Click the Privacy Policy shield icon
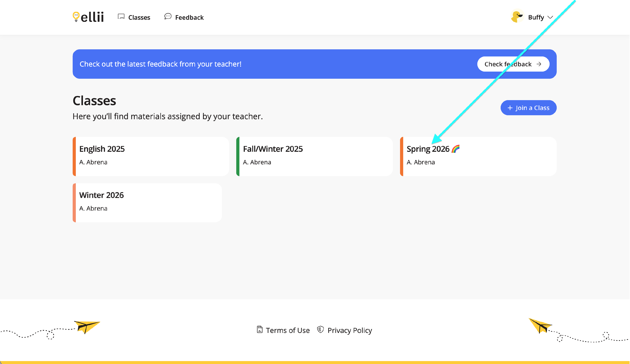The width and height of the screenshot is (630, 364). [320, 330]
